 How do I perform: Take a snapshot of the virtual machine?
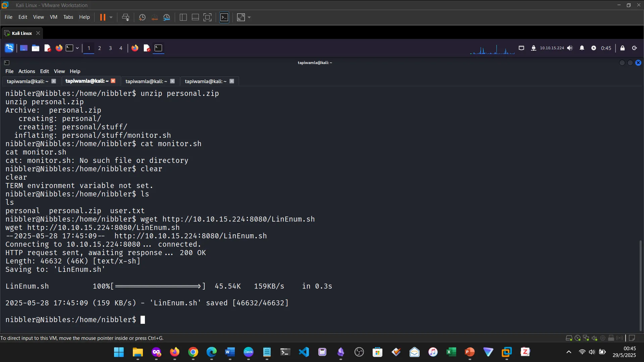click(142, 17)
